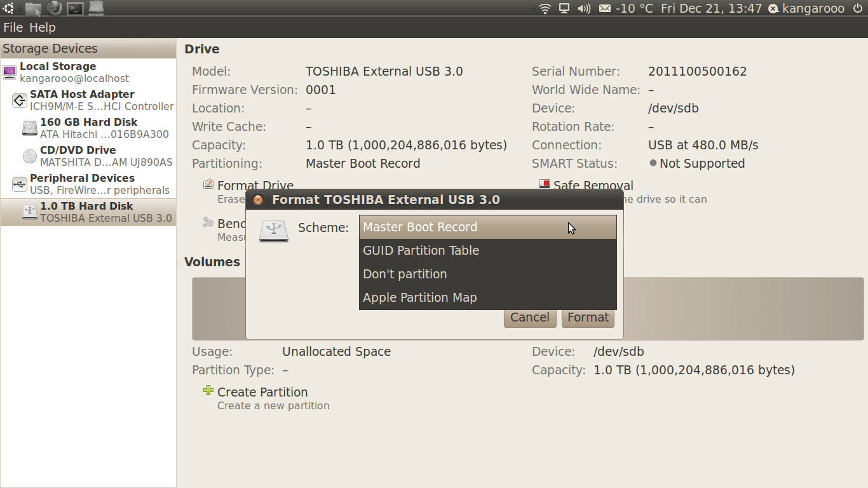
Task: Click serial number 2011100500162
Action: (x=698, y=71)
